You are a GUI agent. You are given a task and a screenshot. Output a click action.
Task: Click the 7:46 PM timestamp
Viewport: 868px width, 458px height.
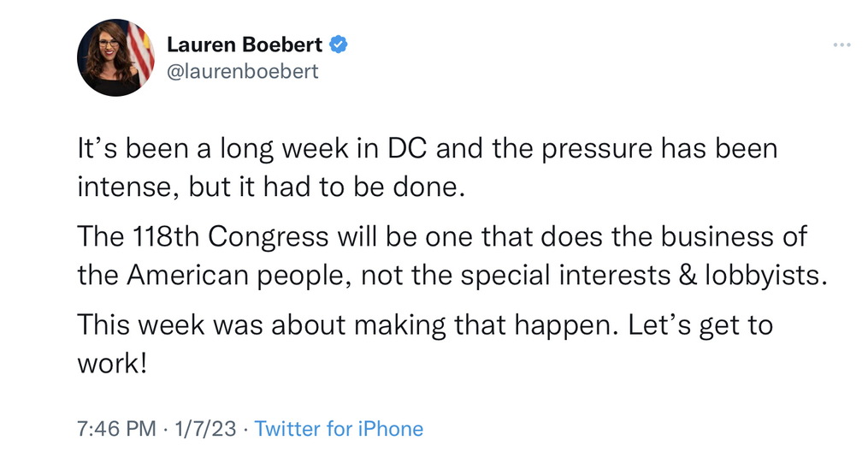click(116, 429)
